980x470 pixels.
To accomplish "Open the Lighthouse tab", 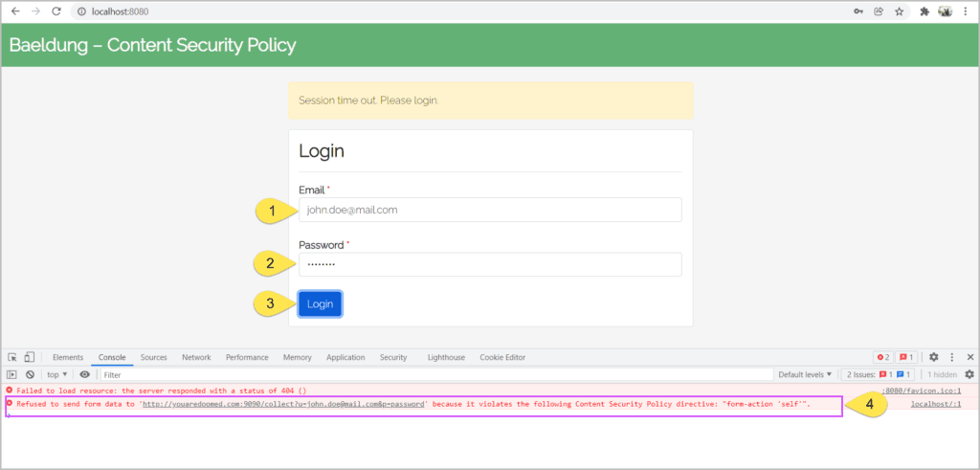I will pos(446,357).
